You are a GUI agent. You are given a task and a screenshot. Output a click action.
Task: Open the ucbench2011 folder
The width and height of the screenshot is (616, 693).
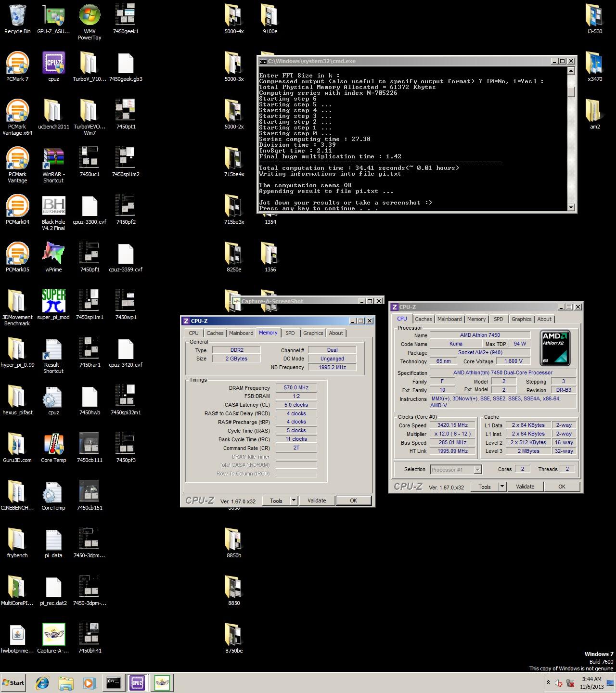tap(53, 115)
